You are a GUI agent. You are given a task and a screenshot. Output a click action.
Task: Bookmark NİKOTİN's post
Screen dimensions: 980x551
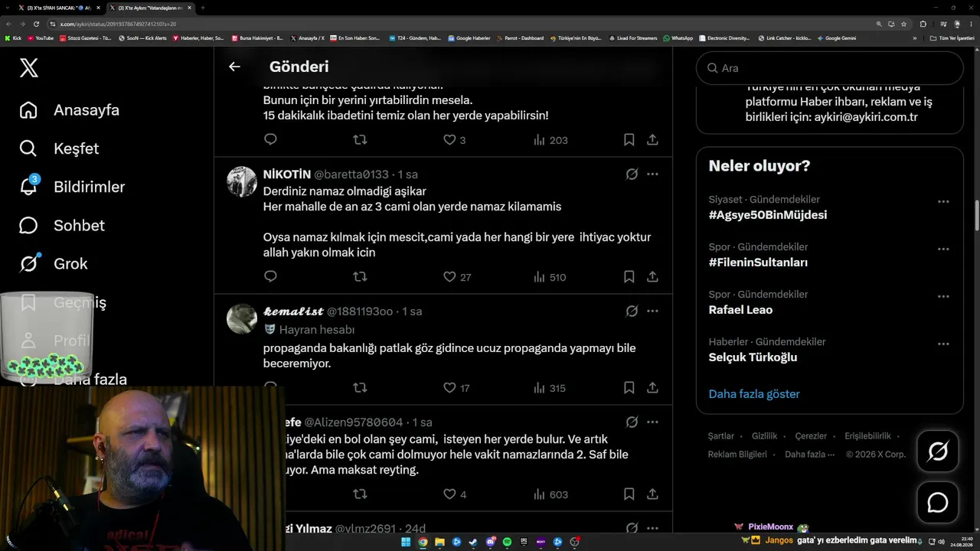[x=629, y=276]
